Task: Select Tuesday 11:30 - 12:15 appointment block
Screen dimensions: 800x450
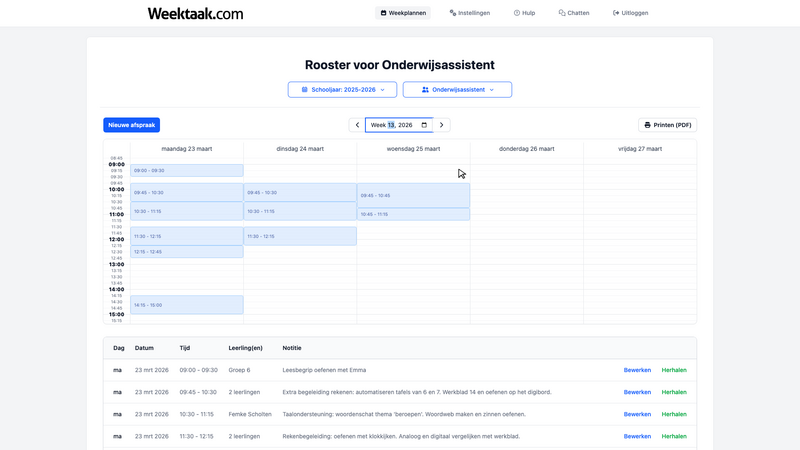Action: (x=300, y=236)
